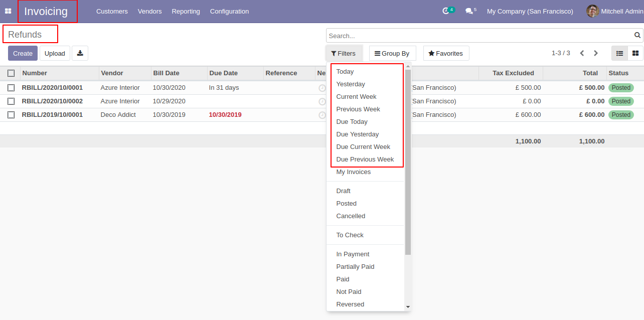Click Mitchell Admin avatar picture
Screen dimensions: 644x320
(x=593, y=11)
